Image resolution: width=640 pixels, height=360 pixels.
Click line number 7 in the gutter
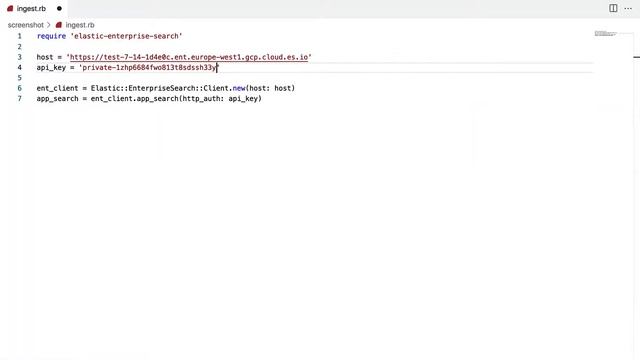pos(19,99)
